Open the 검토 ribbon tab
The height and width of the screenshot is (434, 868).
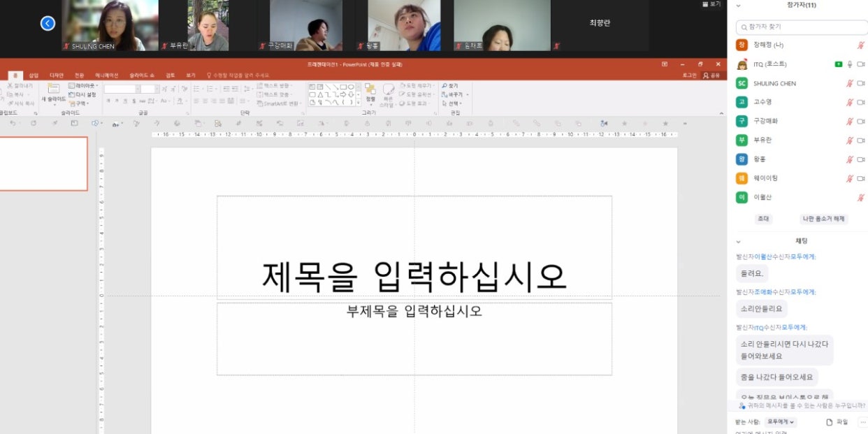coord(171,75)
